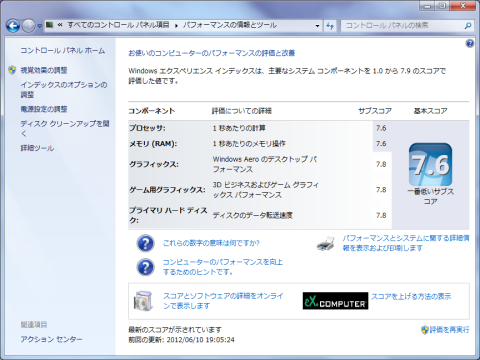
Task: Close the Control Panel window
Action: coord(463,6)
